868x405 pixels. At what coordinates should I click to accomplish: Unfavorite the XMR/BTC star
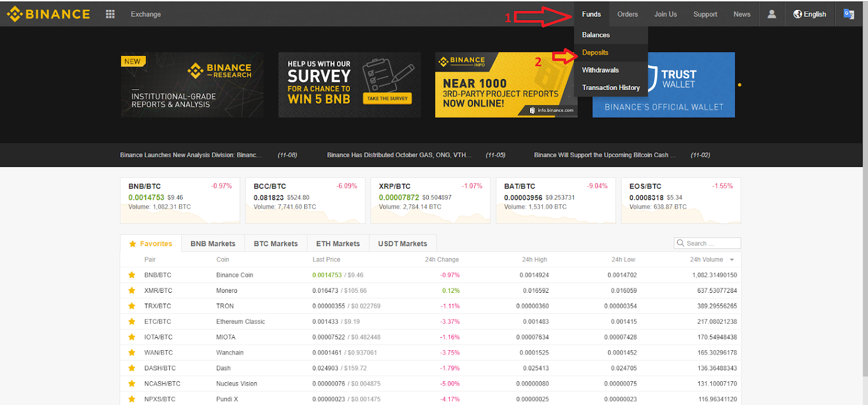pos(132,291)
